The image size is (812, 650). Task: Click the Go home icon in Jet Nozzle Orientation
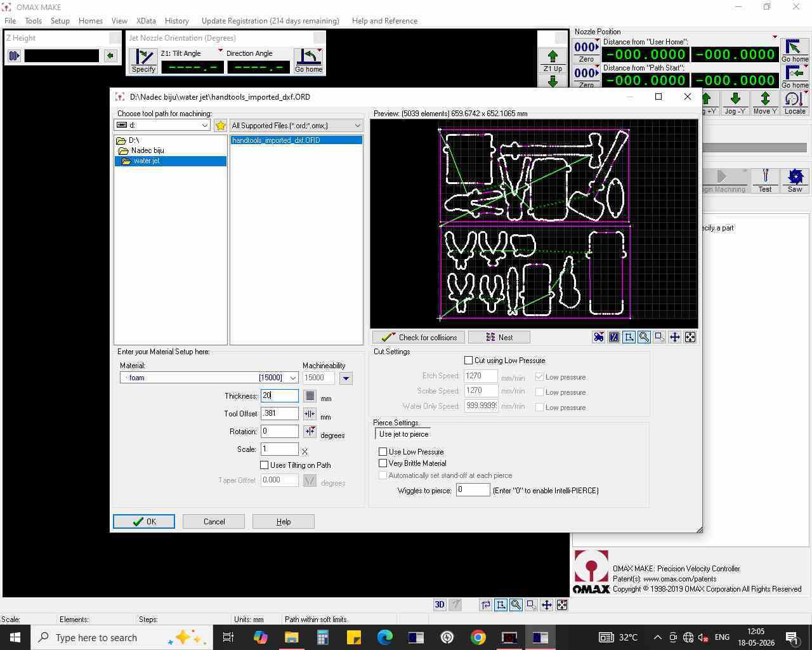[308, 61]
